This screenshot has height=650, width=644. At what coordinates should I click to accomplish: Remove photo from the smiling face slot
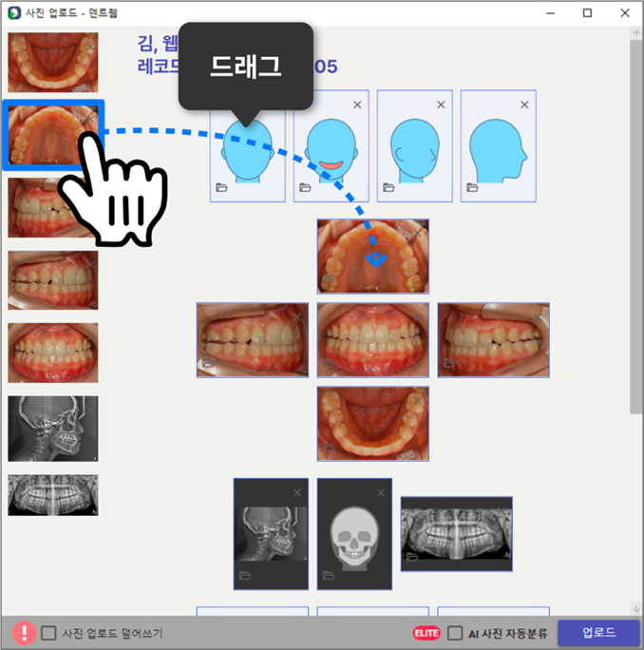click(x=357, y=105)
